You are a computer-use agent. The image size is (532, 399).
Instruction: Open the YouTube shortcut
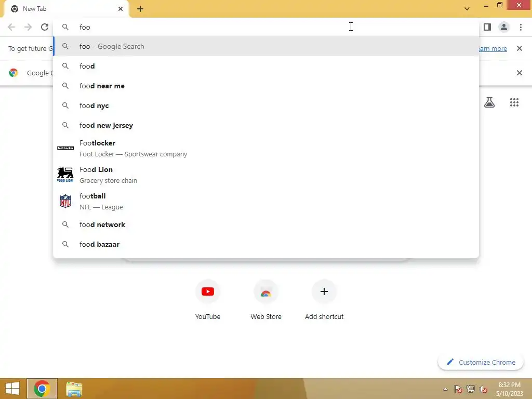[208, 300]
